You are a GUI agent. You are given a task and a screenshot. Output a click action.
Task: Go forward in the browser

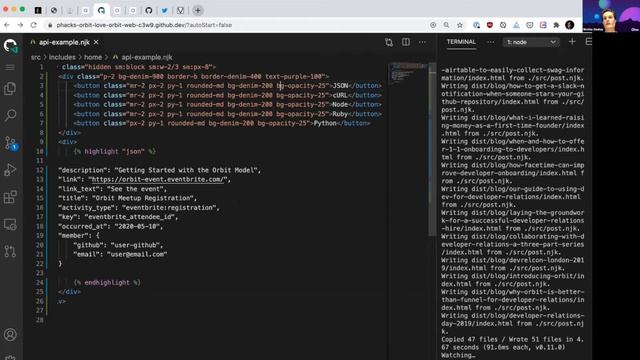click(20, 25)
